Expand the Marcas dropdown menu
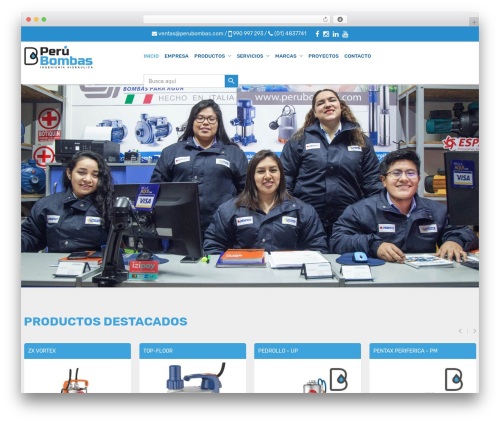500x423 pixels. coord(289,56)
